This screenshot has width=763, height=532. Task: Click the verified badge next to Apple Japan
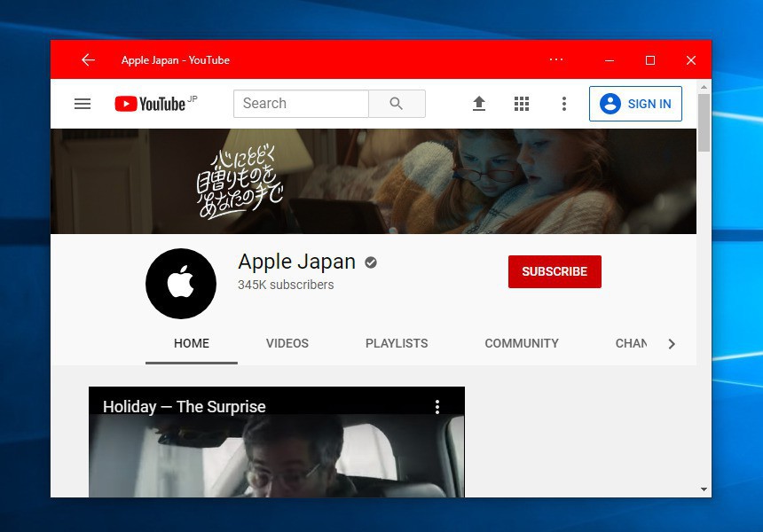click(x=371, y=262)
